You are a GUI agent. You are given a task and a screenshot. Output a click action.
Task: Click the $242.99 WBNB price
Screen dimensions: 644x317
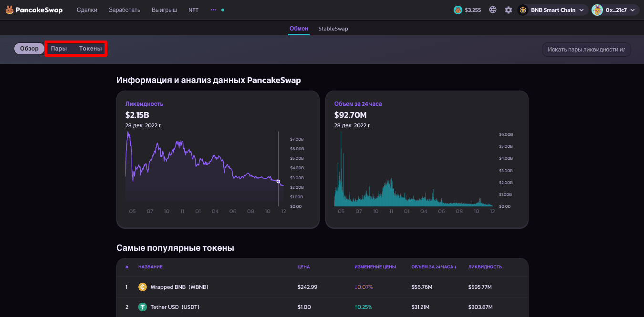(x=307, y=287)
